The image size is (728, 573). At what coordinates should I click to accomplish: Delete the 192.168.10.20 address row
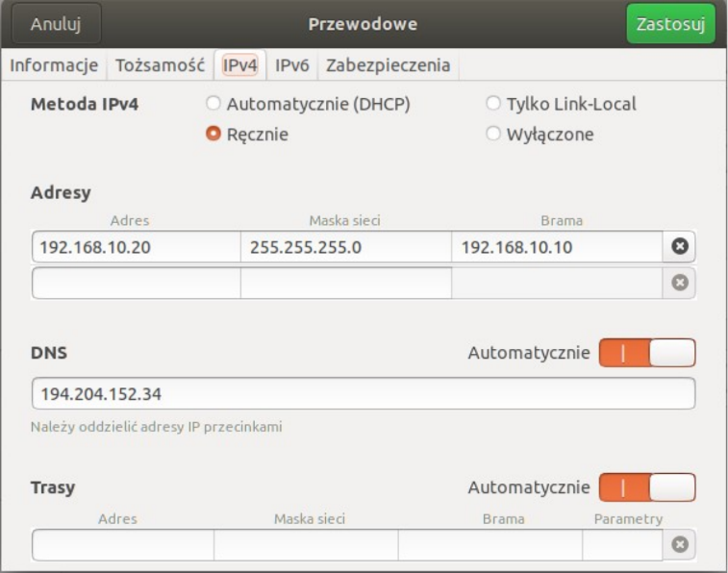click(679, 247)
